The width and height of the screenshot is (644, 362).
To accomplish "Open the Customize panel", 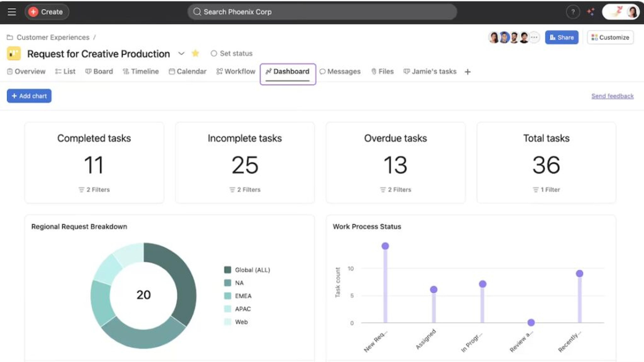I will (610, 37).
